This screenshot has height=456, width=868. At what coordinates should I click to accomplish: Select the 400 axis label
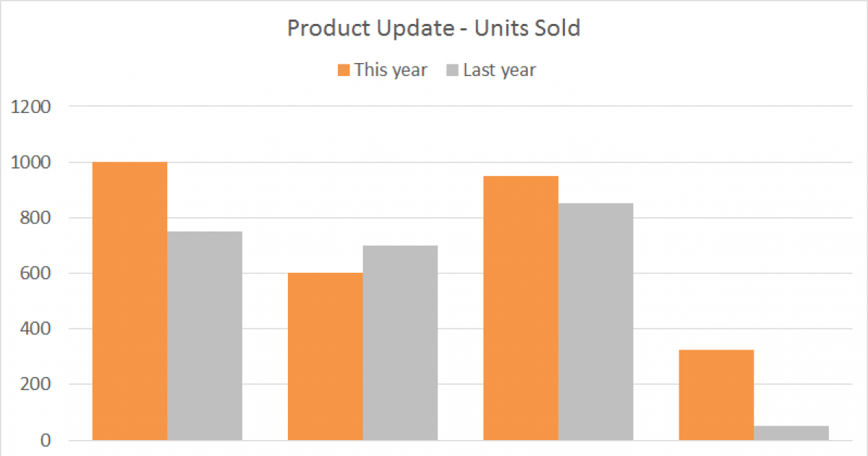[36, 329]
